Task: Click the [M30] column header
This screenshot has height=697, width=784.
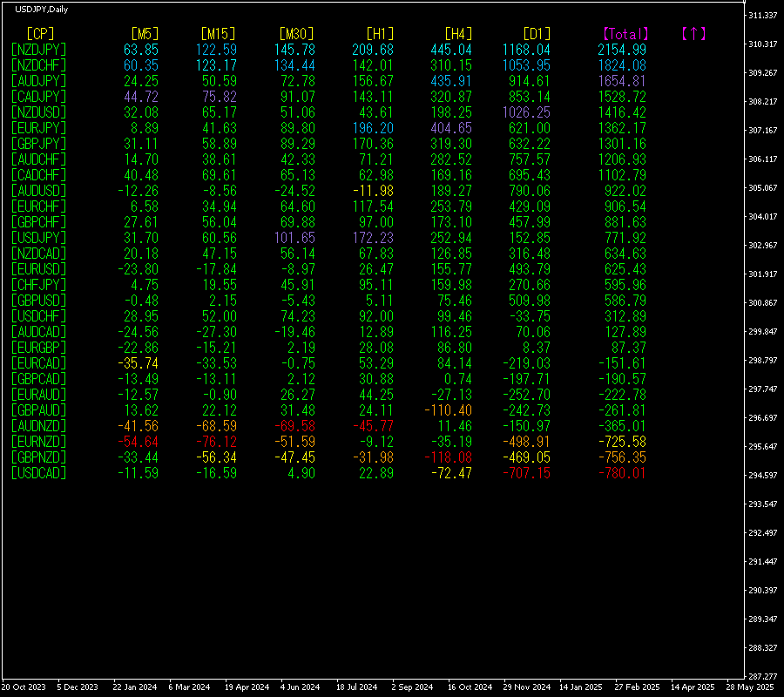Action: (x=296, y=34)
